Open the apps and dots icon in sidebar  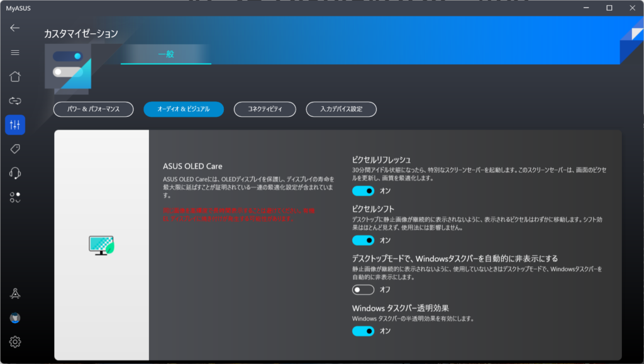point(15,197)
